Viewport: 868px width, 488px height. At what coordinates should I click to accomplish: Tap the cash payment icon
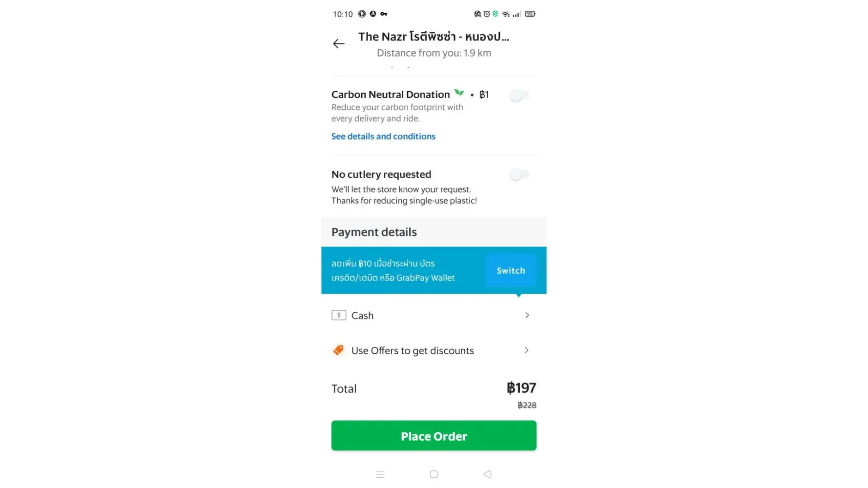pos(339,315)
